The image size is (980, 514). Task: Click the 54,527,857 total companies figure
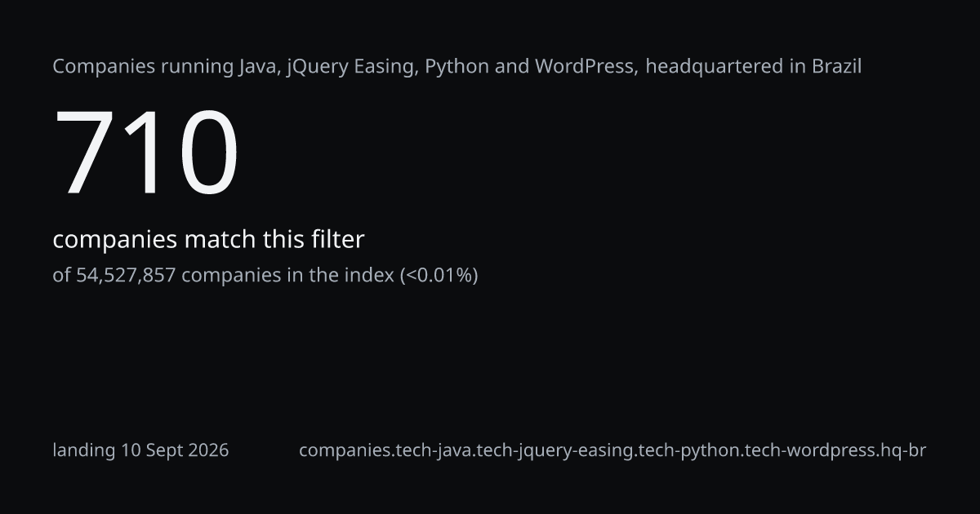(126, 276)
